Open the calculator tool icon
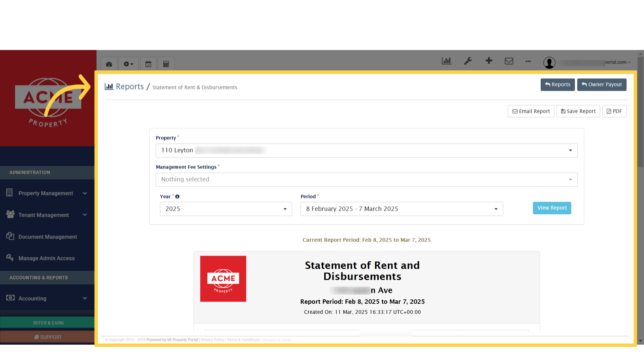Image resolution: width=644 pixels, height=362 pixels. click(166, 64)
